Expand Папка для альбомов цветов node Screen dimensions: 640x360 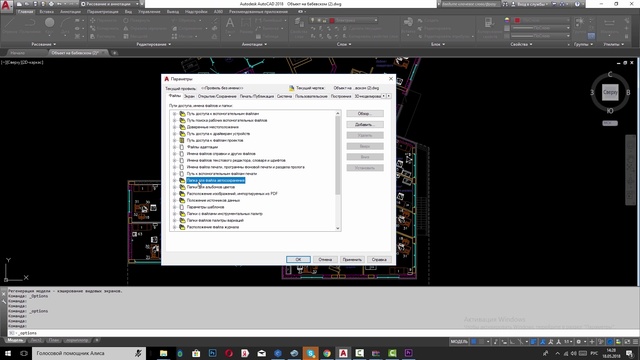(174, 187)
